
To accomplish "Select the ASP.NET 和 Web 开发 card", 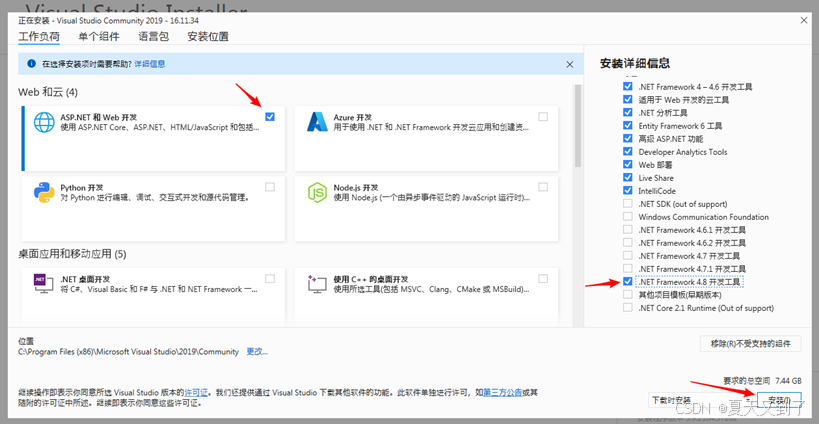I will tap(154, 138).
